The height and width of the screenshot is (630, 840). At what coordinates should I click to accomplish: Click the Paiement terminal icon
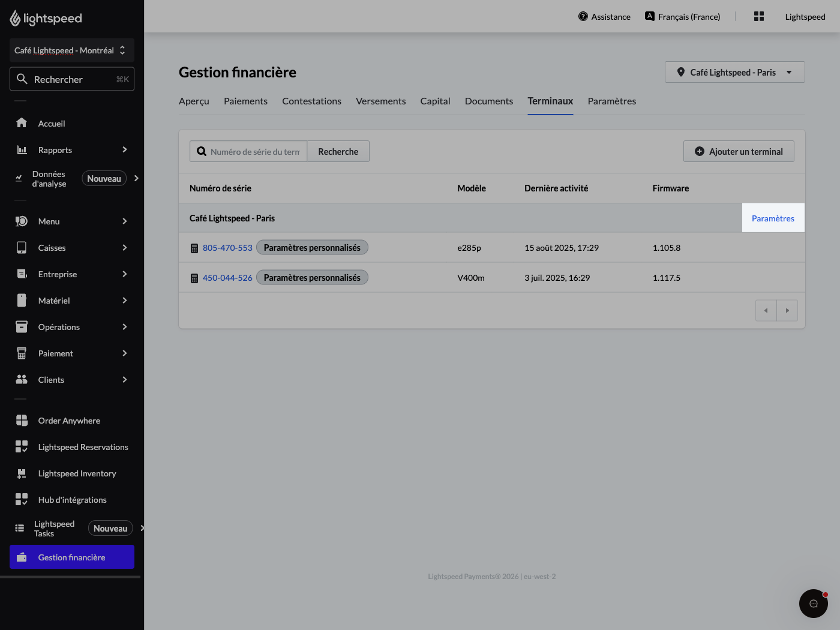point(22,353)
